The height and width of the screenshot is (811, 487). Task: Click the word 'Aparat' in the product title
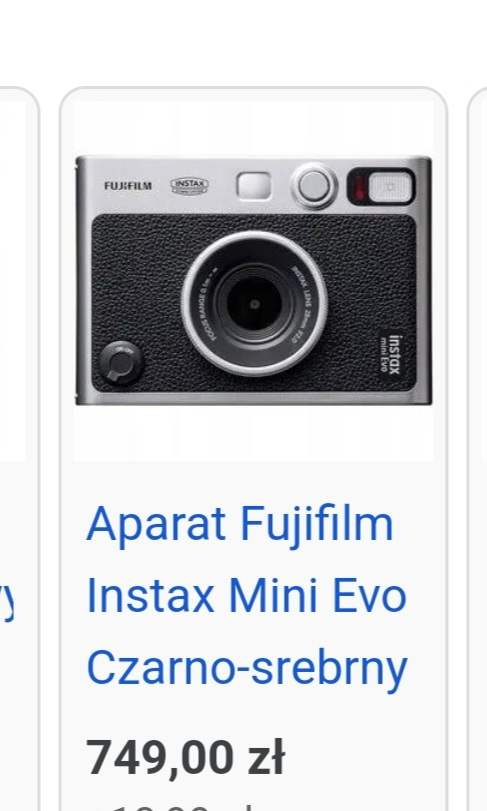[x=156, y=524]
